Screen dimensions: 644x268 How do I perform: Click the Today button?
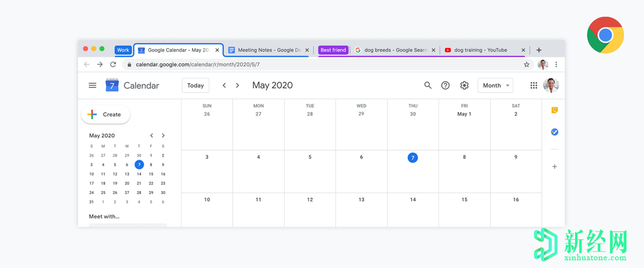point(195,86)
